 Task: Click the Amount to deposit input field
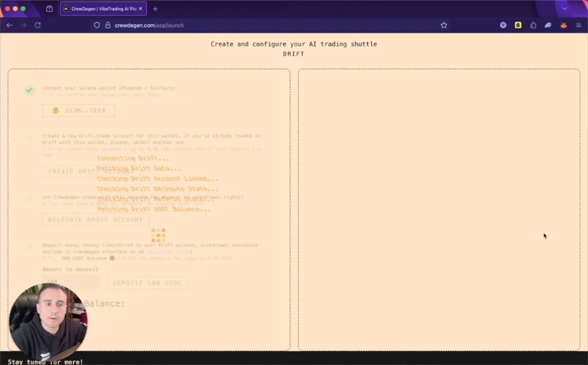tap(70, 282)
